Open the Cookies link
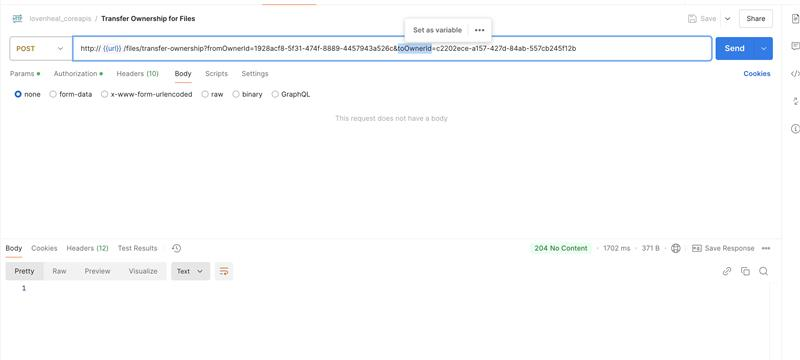The width and height of the screenshot is (800, 360). 757,74
